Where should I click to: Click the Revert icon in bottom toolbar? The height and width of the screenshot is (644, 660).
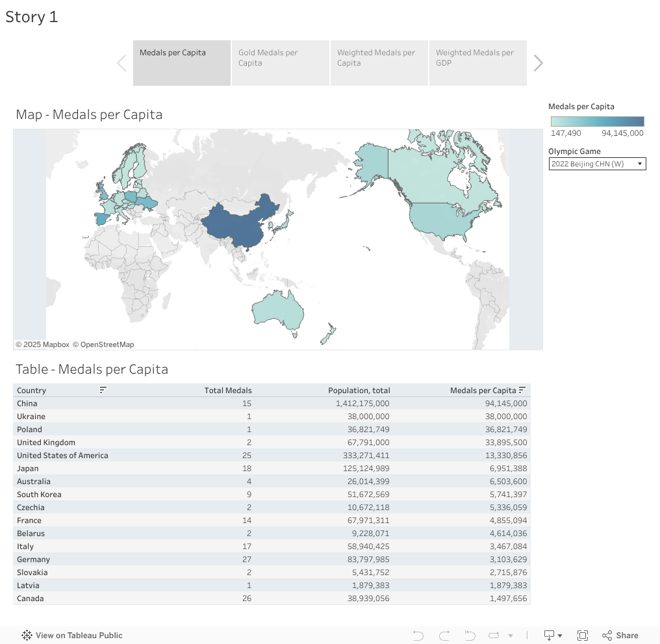[x=470, y=636]
